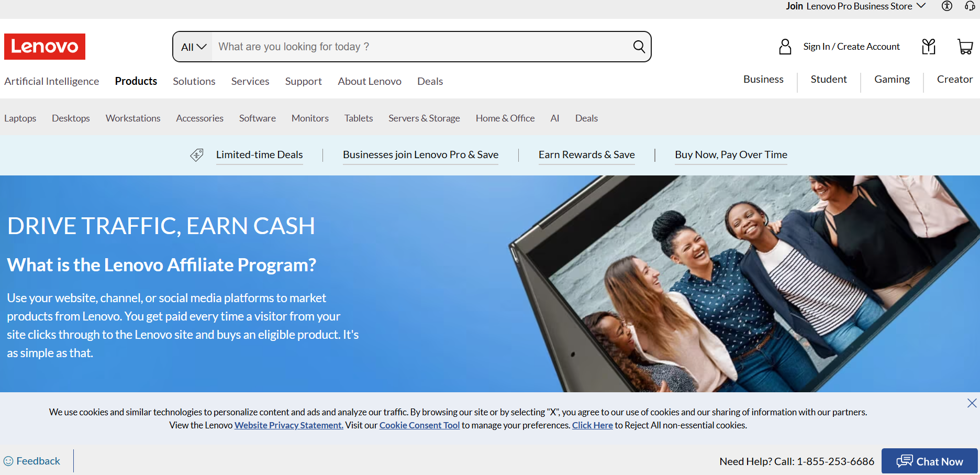The height and width of the screenshot is (475, 980).
Task: Select Laptops in the products submenu
Action: tap(20, 118)
